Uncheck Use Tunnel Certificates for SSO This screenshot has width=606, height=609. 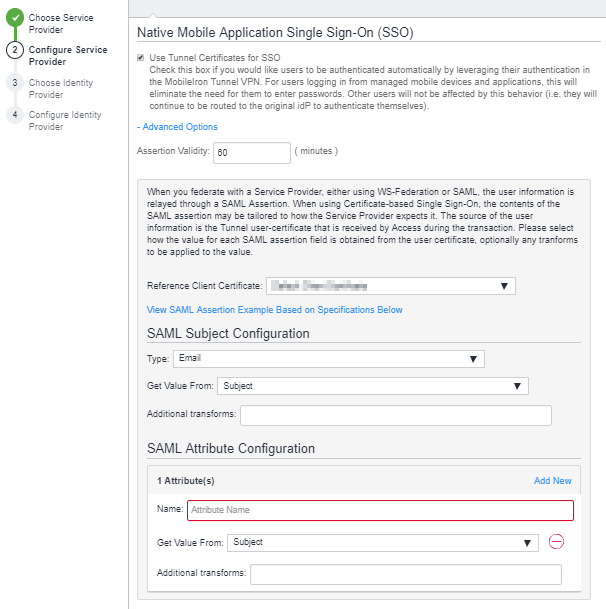pos(140,58)
